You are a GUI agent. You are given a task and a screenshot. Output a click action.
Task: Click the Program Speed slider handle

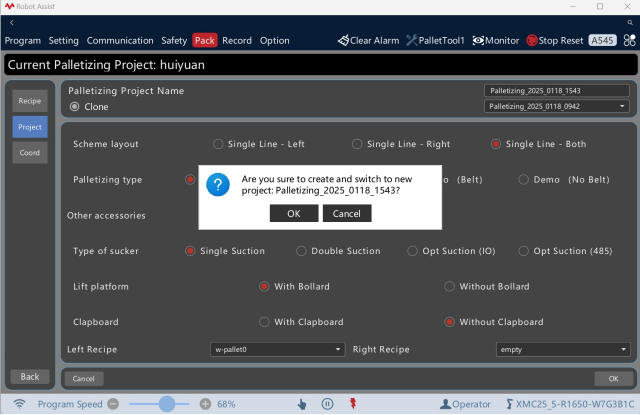click(167, 404)
